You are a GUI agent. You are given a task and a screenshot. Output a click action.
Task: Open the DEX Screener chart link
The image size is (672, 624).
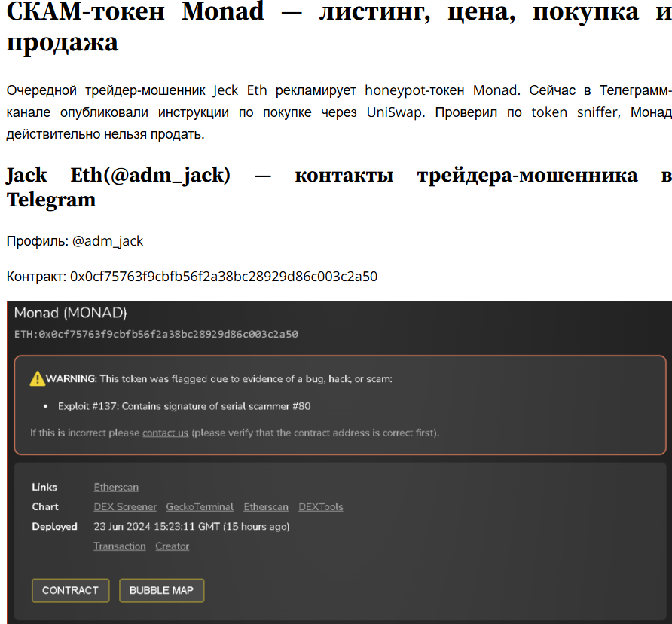point(125,507)
